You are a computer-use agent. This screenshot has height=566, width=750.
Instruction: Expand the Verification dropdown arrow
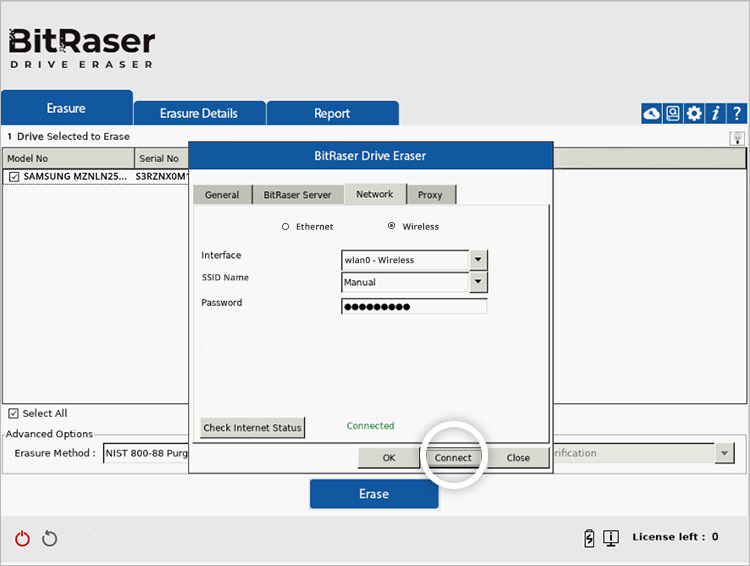[724, 453]
